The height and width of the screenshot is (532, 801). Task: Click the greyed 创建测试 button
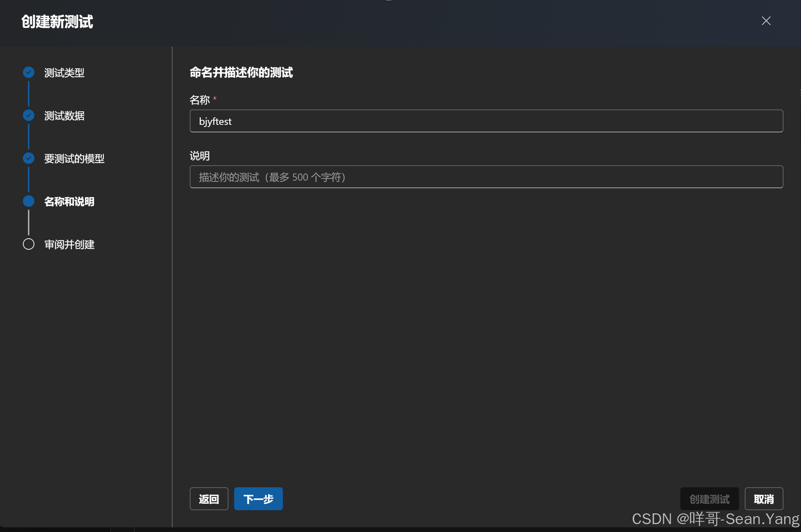tap(709, 499)
